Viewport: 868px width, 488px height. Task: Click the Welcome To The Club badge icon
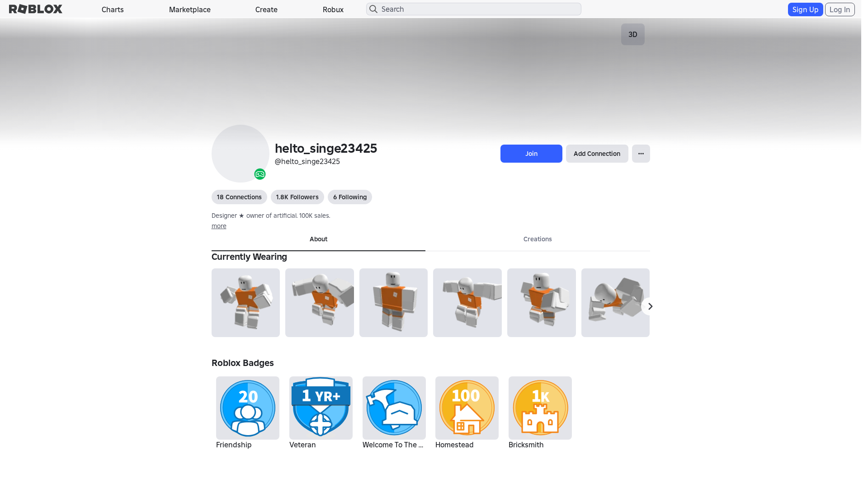(394, 408)
